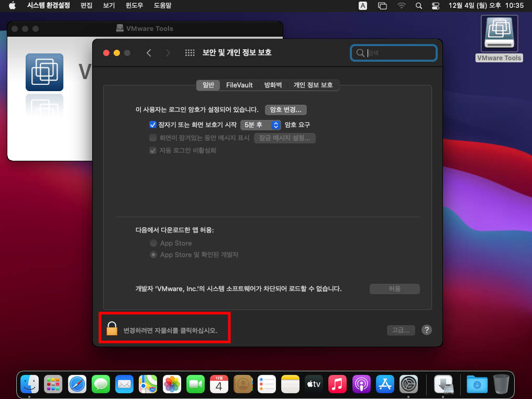Launch Safari from the Dock
Screen dimensions: 532x399
tap(77, 384)
